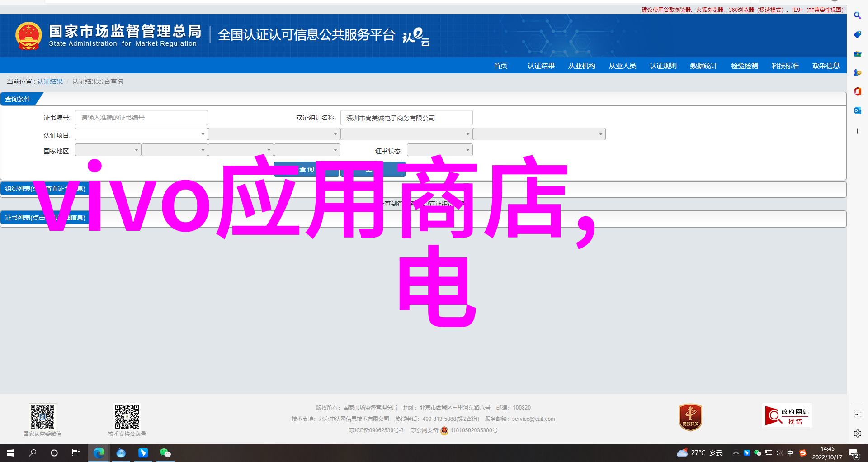Open the second 国家地区 dropdown

click(175, 150)
